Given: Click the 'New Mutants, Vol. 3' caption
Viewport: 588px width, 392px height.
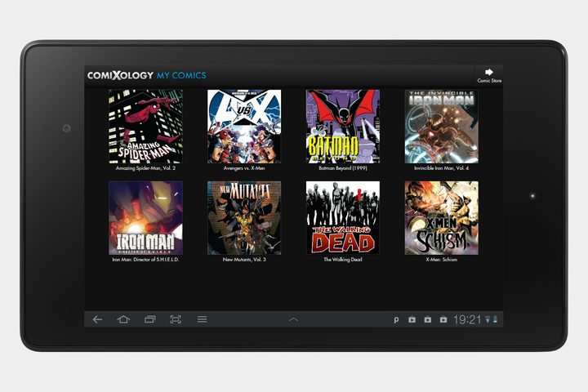Looking at the screenshot, I should coord(244,259).
